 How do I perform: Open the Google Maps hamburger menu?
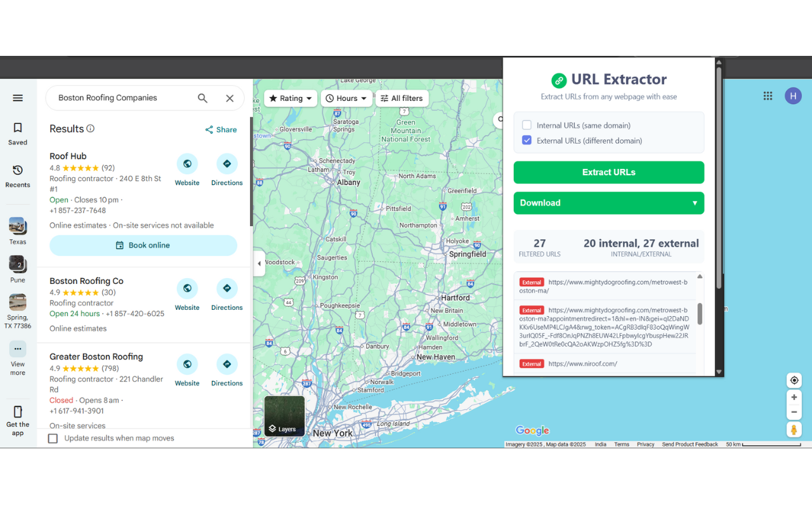(x=18, y=98)
